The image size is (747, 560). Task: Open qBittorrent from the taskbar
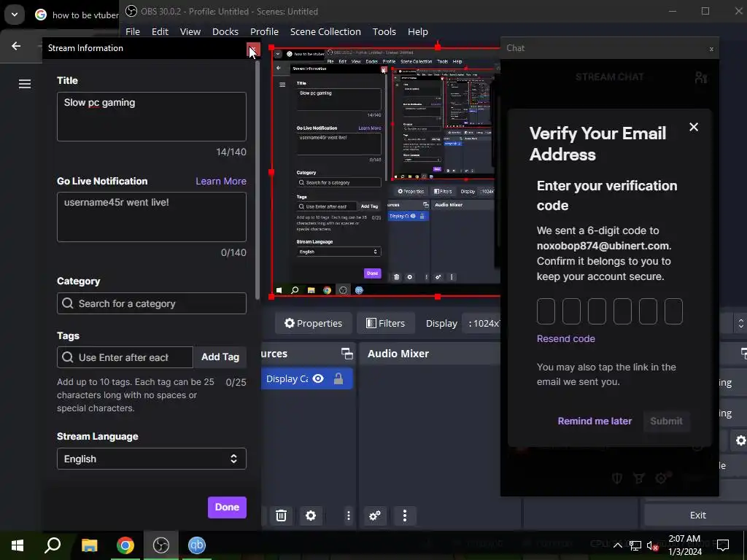pos(196,545)
